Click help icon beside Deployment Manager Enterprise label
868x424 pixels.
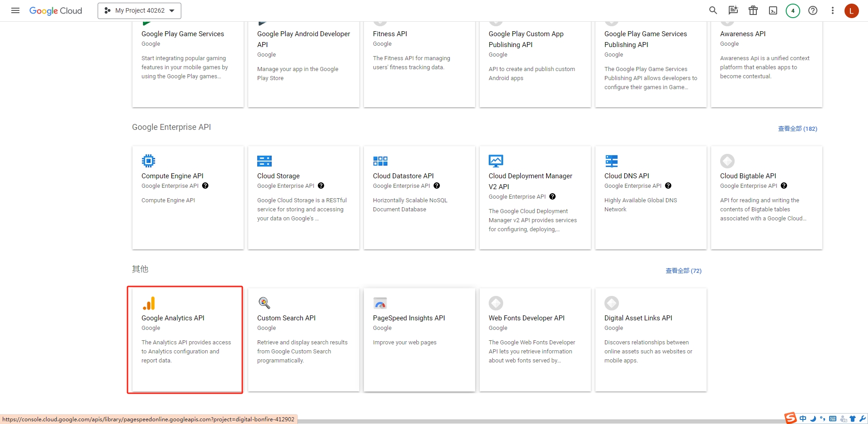[x=552, y=196]
